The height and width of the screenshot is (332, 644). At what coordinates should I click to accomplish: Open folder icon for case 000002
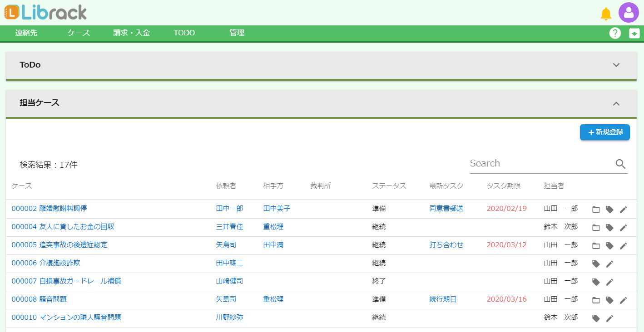[x=596, y=209]
